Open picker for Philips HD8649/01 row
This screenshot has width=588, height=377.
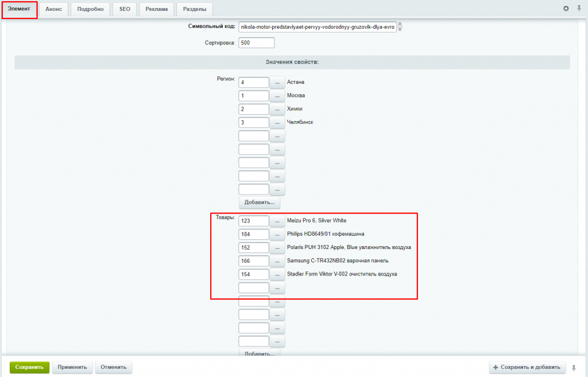277,234
